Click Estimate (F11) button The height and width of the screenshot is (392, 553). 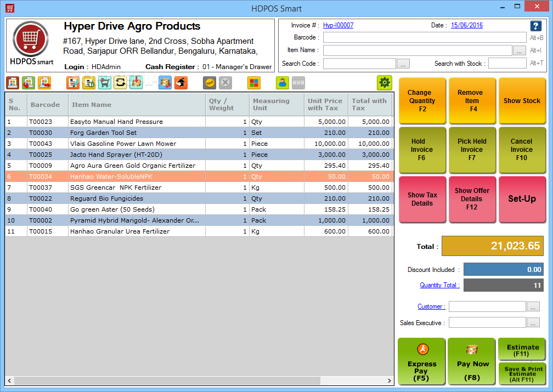click(x=522, y=349)
